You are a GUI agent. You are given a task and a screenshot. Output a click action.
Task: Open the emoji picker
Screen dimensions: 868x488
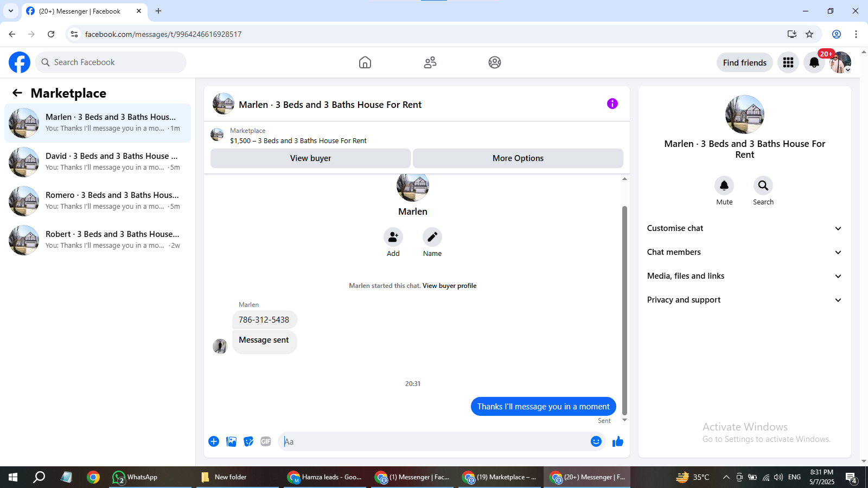pyautogui.click(x=596, y=441)
